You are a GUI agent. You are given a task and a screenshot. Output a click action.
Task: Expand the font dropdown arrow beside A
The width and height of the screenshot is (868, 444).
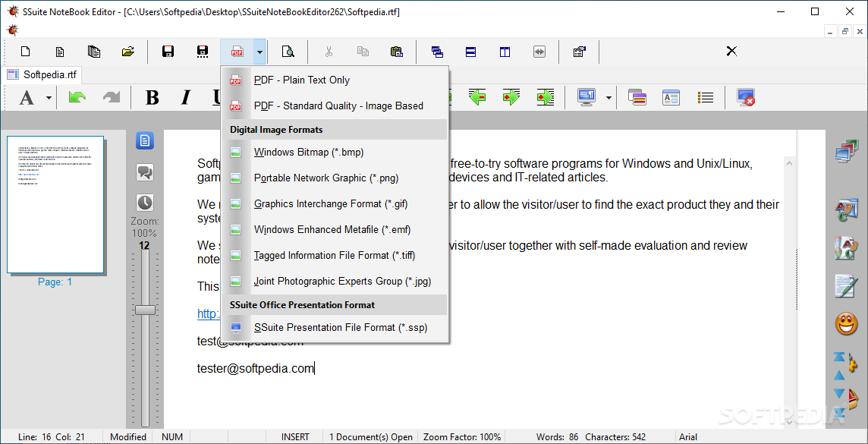pyautogui.click(x=49, y=98)
